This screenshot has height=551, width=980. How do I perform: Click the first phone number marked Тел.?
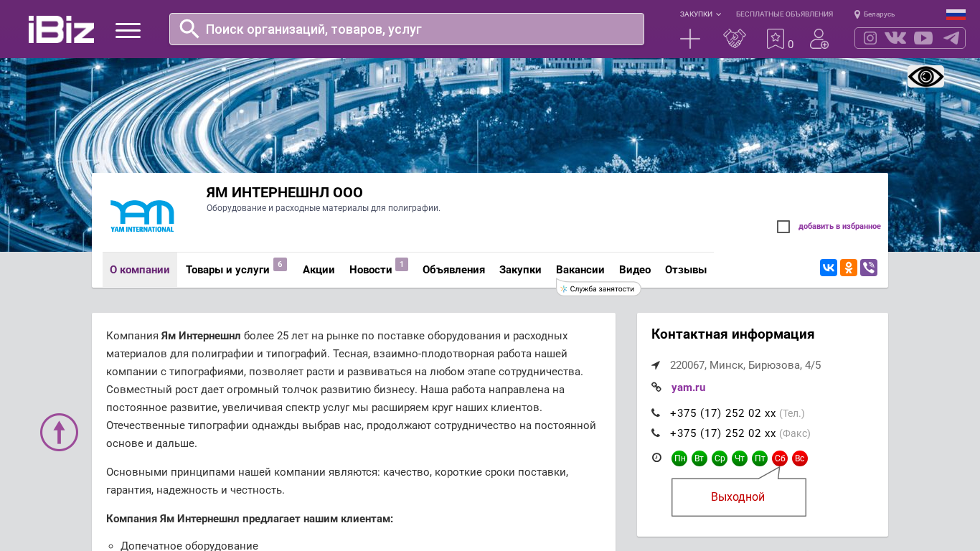click(x=722, y=413)
